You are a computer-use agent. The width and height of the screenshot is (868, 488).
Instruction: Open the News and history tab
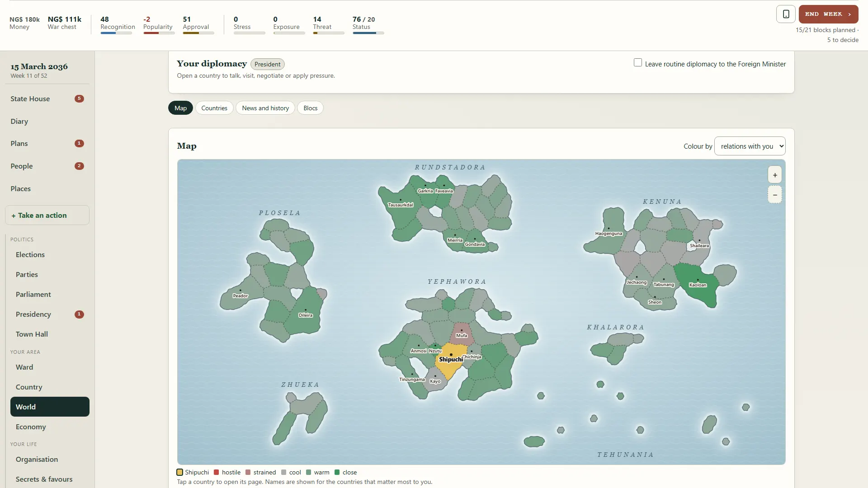265,108
